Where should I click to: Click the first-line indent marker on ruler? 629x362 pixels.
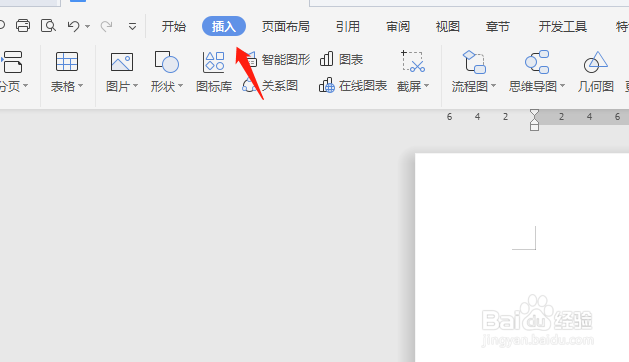(x=534, y=114)
